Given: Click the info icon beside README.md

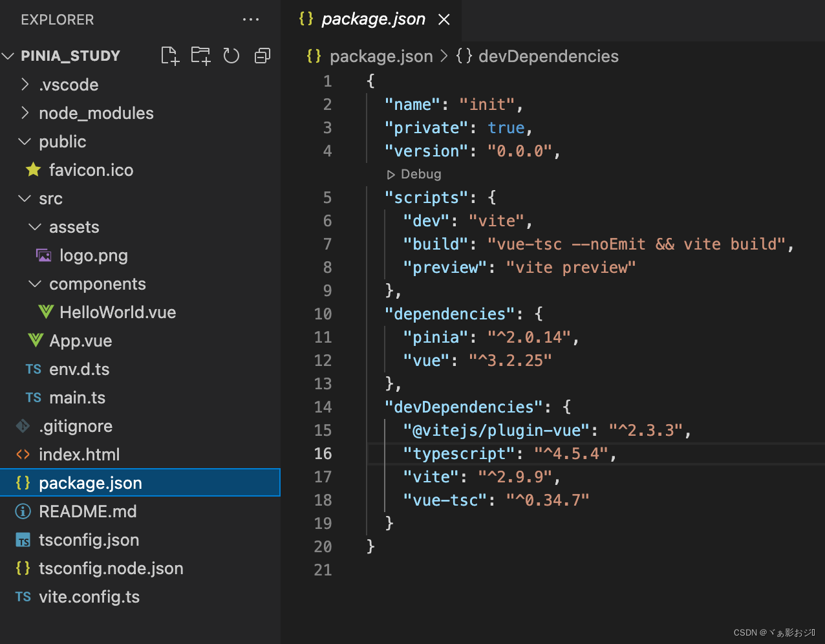Looking at the screenshot, I should [23, 511].
